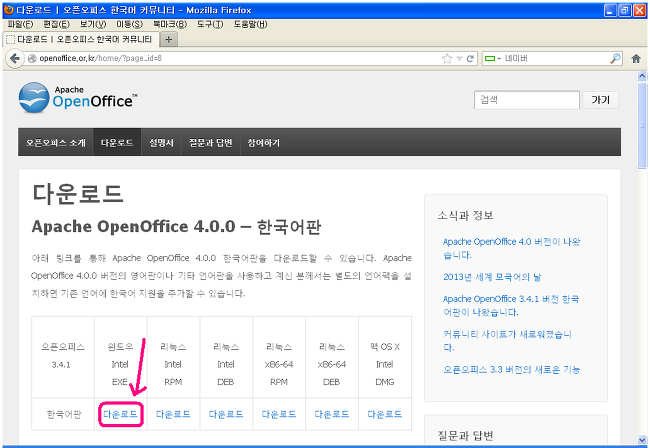
Task: Click 질문과 답변 in navigation bar
Action: [211, 143]
